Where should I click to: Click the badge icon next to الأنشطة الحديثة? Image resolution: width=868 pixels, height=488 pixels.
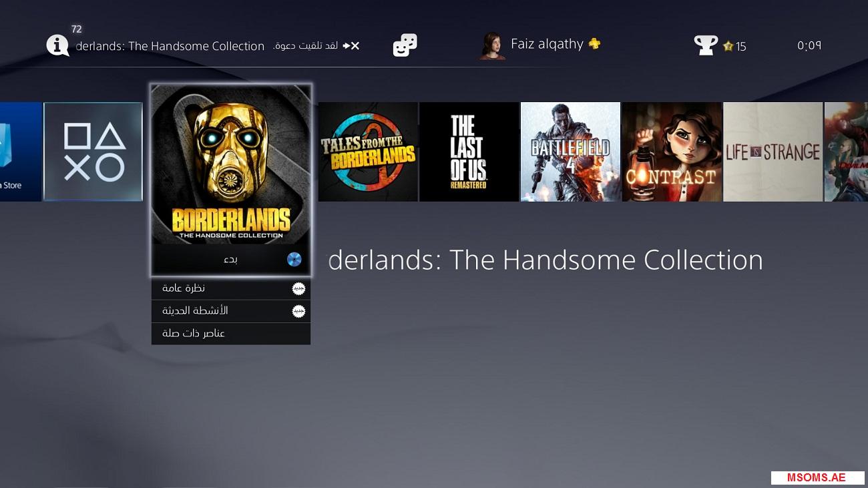tap(299, 311)
